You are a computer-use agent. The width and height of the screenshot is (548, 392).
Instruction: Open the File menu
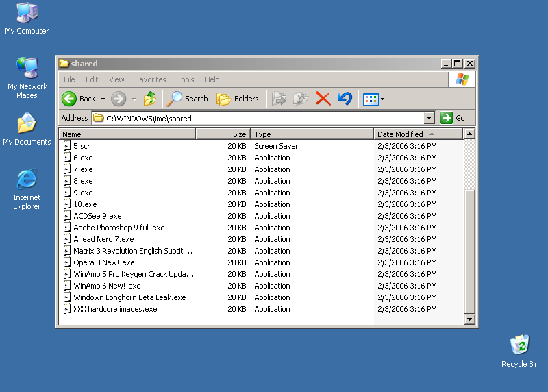coord(69,79)
